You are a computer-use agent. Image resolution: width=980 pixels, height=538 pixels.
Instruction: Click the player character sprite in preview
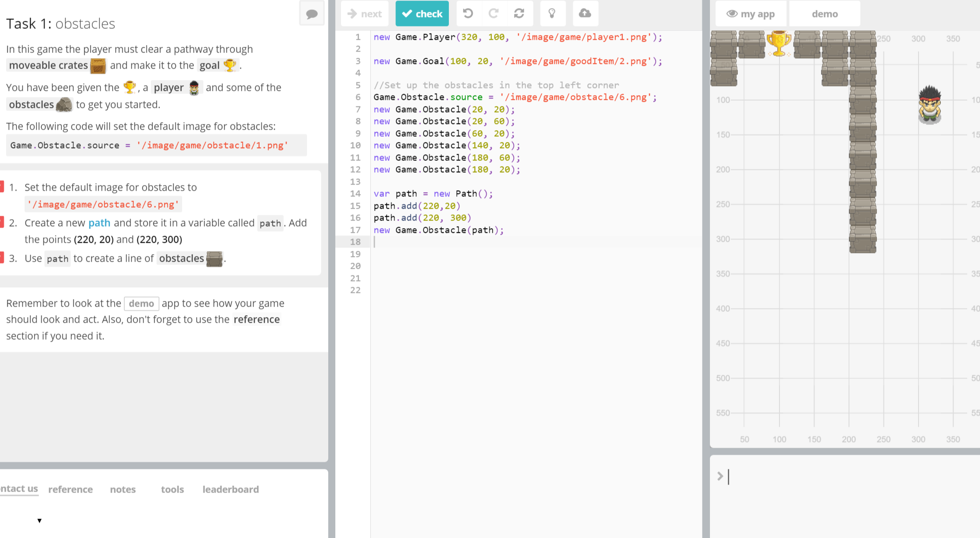(929, 105)
